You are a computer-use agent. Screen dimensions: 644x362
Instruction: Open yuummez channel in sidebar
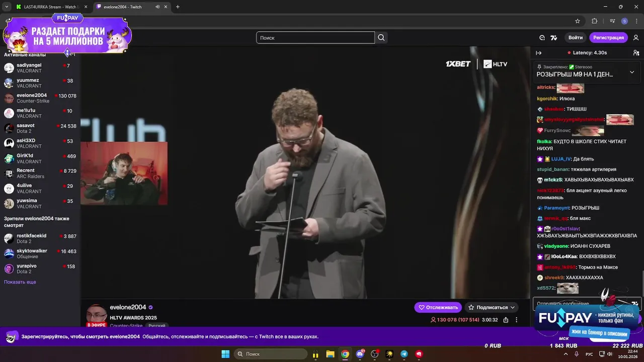(x=40, y=83)
